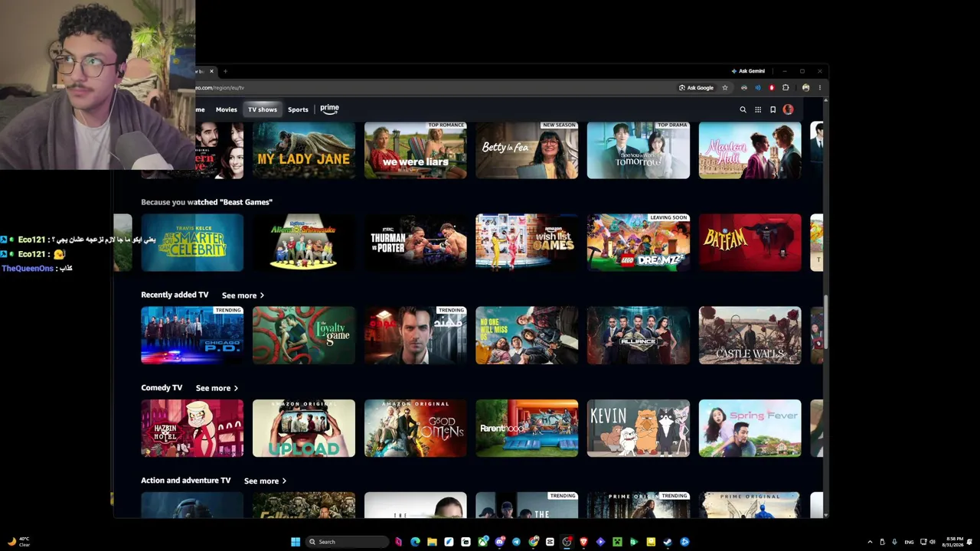Open the Prime Video search icon
The width and height of the screenshot is (980, 551).
click(743, 109)
